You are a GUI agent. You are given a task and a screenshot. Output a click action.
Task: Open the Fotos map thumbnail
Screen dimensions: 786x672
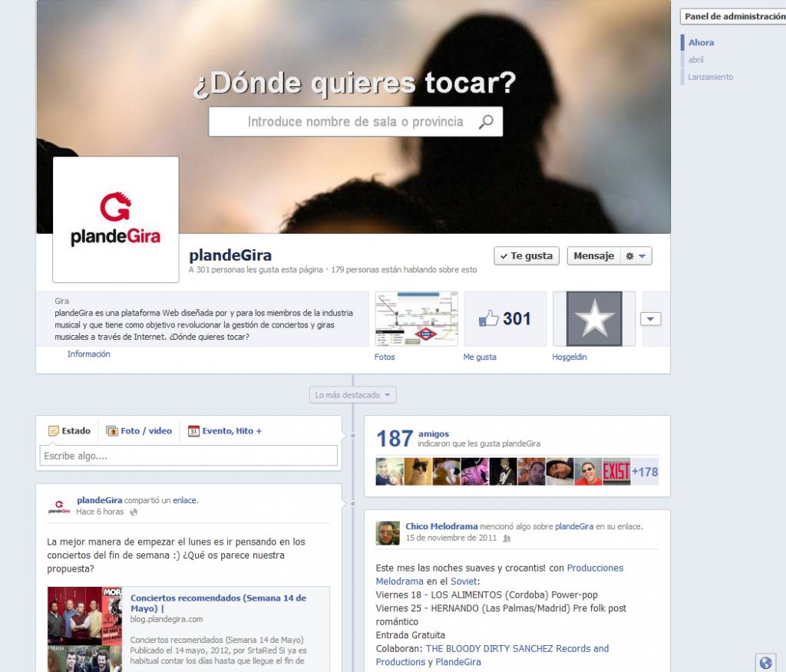(417, 318)
